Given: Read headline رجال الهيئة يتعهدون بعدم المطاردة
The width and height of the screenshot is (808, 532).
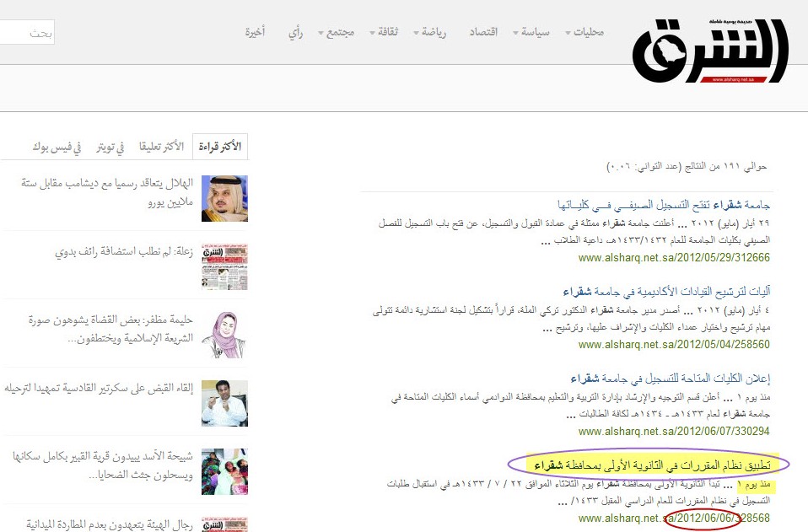Looking at the screenshot, I should pyautogui.click(x=110, y=524).
